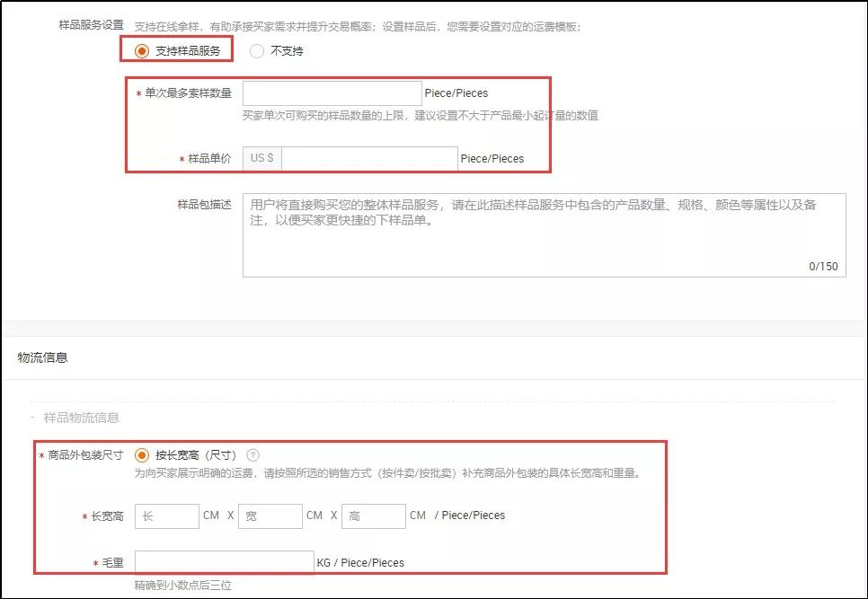The image size is (868, 599).
Task: Click the 高 height input box
Action: pos(373,515)
